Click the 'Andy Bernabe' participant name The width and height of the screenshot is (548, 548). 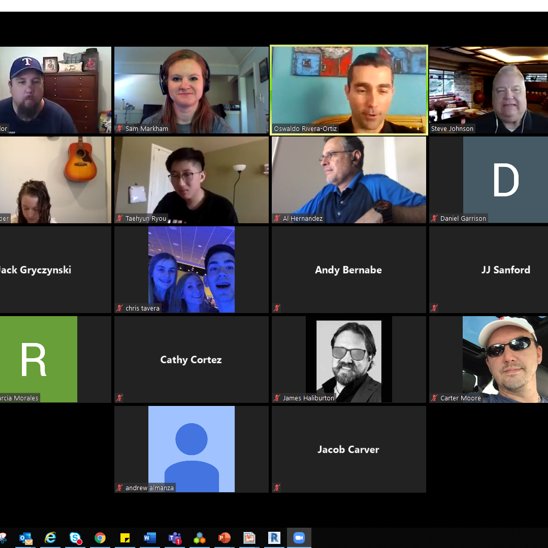[x=348, y=270]
